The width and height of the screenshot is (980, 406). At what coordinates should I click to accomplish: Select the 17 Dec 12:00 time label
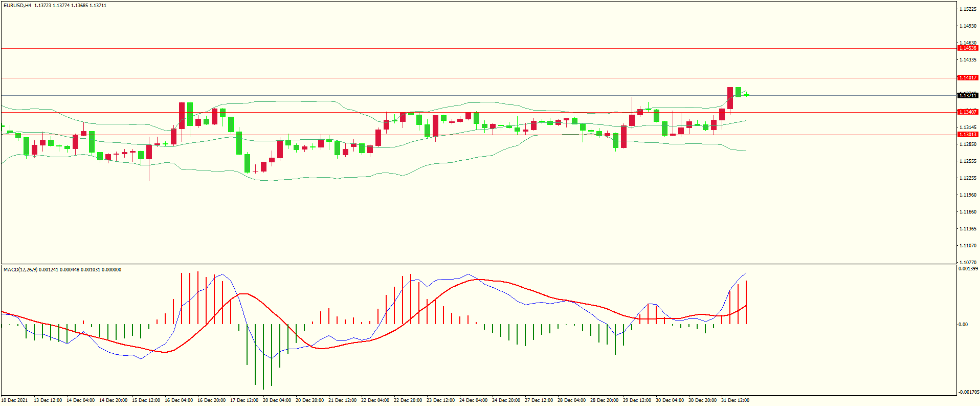[244, 400]
